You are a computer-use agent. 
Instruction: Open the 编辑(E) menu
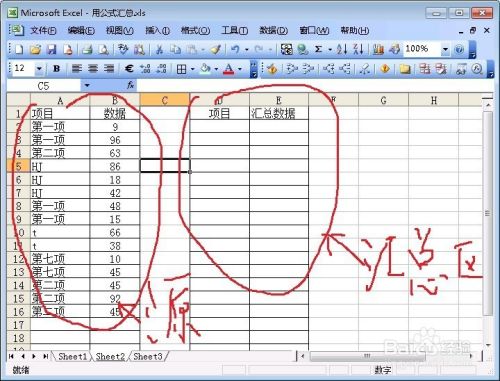tap(81, 31)
